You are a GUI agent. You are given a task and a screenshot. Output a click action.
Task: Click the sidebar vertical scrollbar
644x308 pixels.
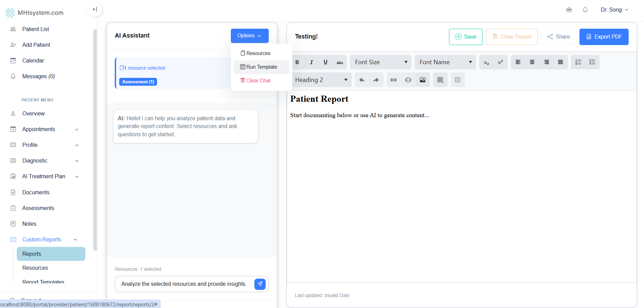pos(95,137)
